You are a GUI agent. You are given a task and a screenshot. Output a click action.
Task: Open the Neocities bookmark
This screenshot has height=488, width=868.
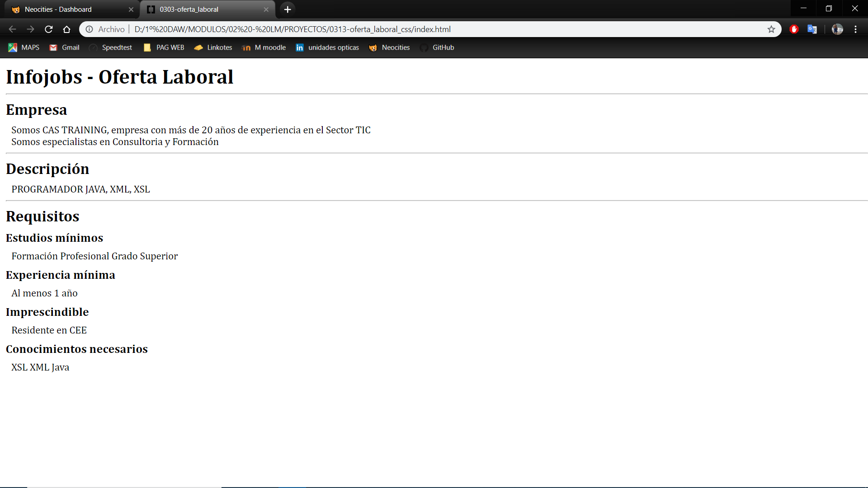coord(389,47)
